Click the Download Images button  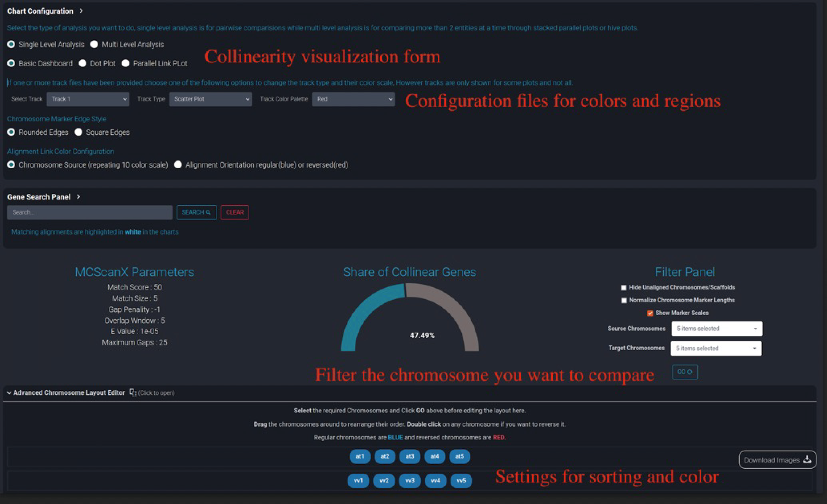(777, 460)
